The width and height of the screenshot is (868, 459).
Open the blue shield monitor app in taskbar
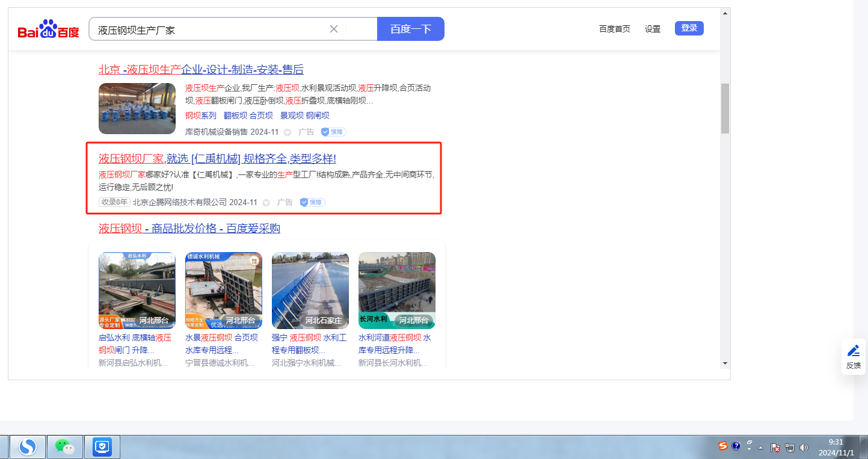[102, 446]
